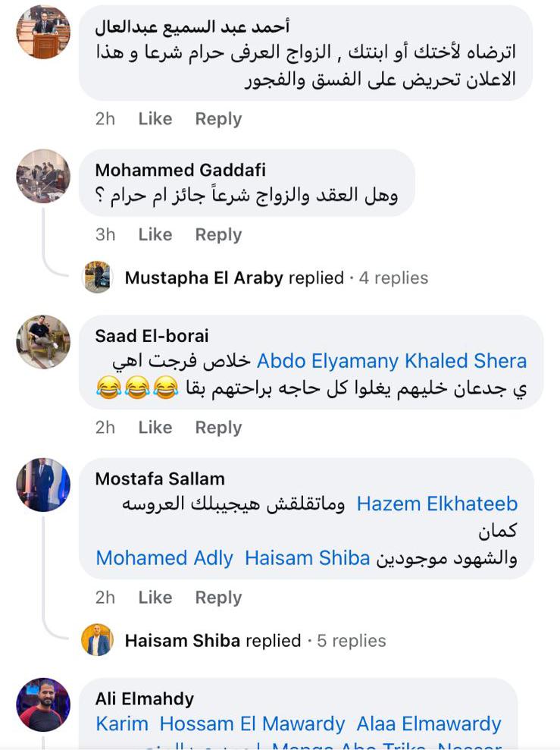Expand Haisam Shiba's 5 replies thread
560x750 pixels.
point(351,641)
